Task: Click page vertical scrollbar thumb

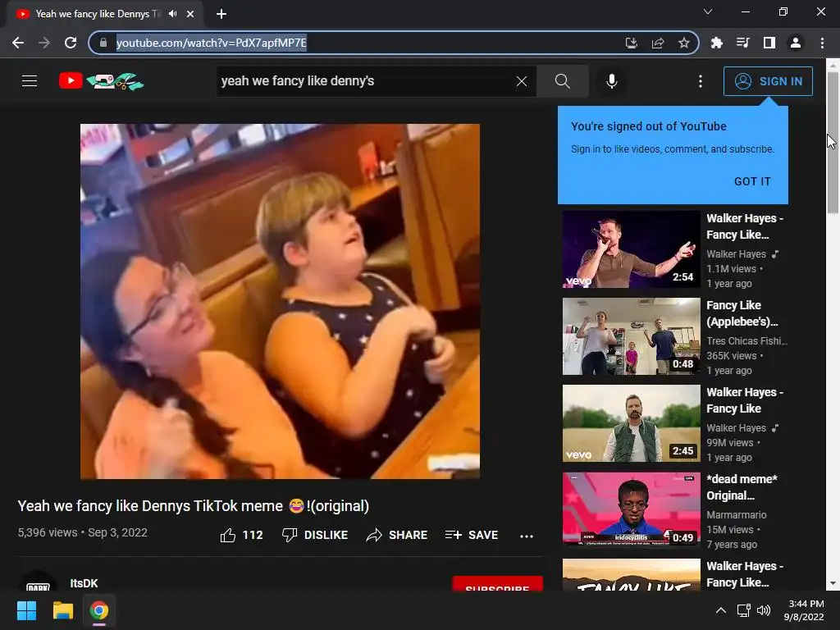Action: (833, 143)
